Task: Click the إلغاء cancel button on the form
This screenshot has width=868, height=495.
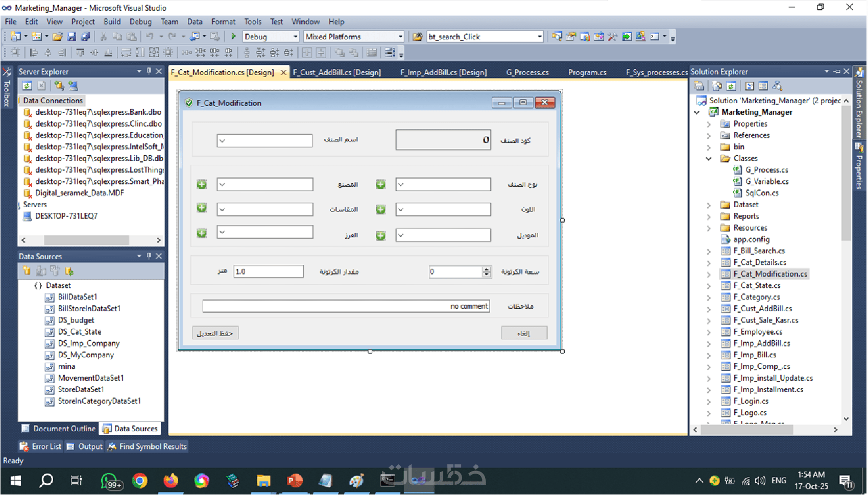Action: point(524,333)
